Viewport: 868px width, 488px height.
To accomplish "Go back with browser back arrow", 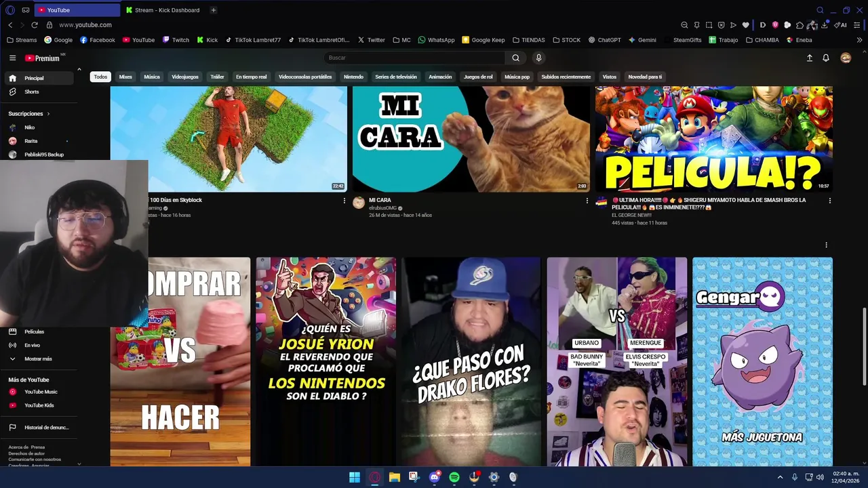I will pos(10,25).
